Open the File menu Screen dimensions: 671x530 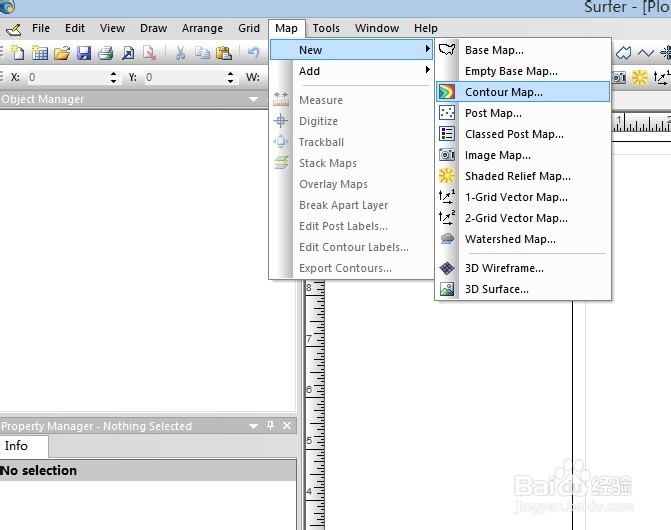click(x=41, y=28)
